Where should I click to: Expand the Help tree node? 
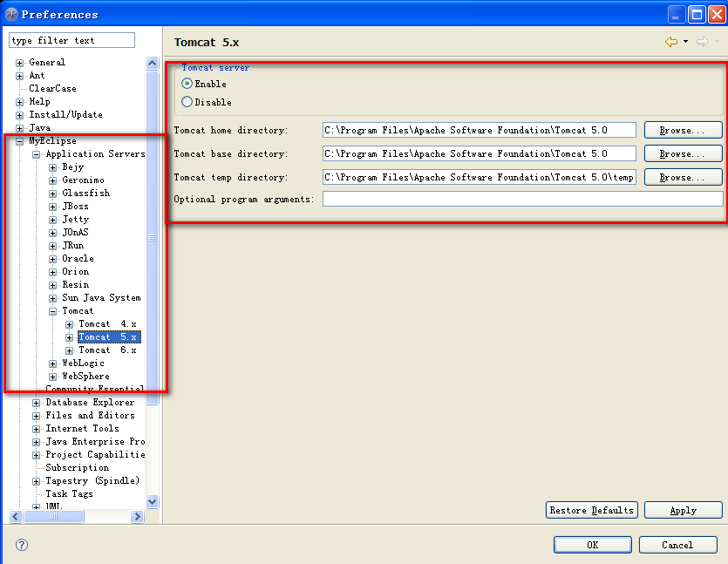[19, 102]
